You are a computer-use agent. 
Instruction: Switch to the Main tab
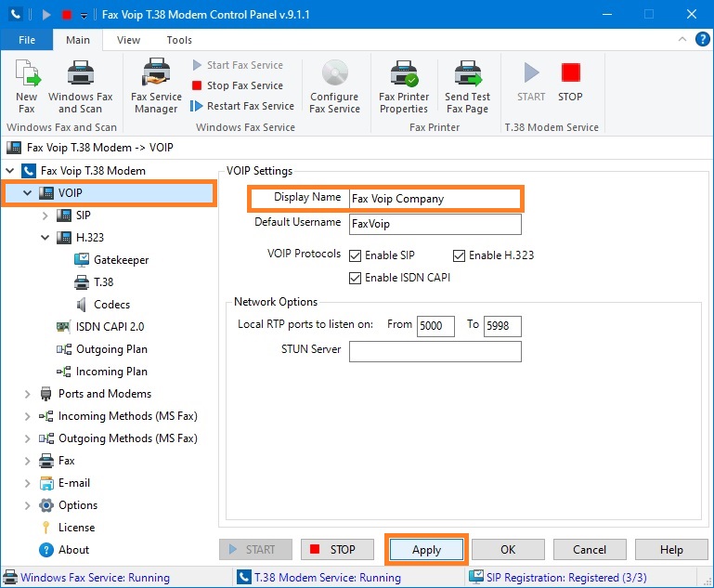tap(78, 40)
